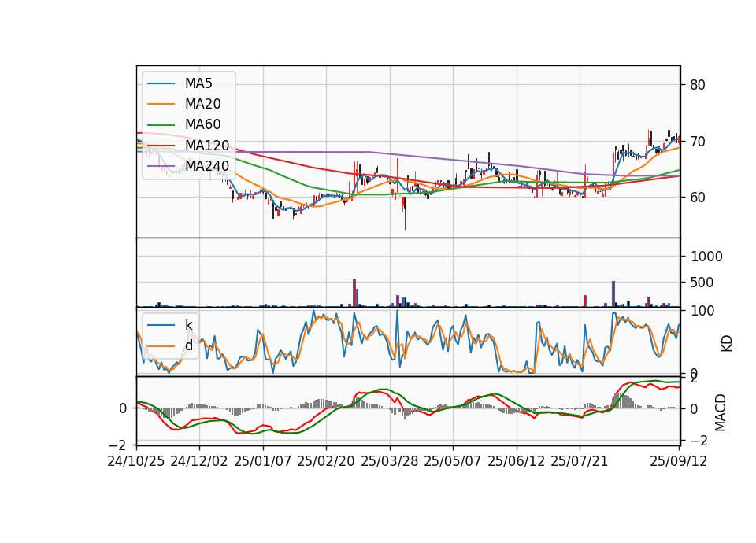The image size is (756, 543).
Task: Click the KD axis title
Action: [x=727, y=344]
